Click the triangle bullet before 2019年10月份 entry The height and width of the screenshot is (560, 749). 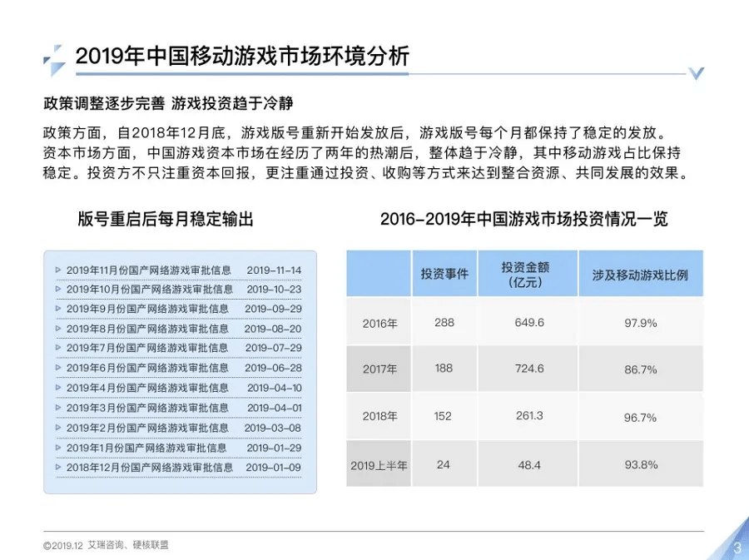58,289
